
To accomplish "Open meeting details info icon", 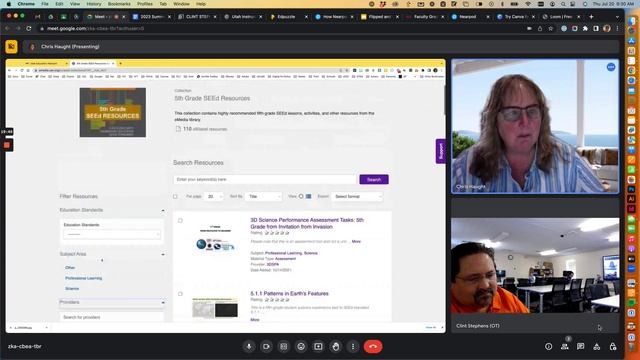I will pyautogui.click(x=549, y=347).
